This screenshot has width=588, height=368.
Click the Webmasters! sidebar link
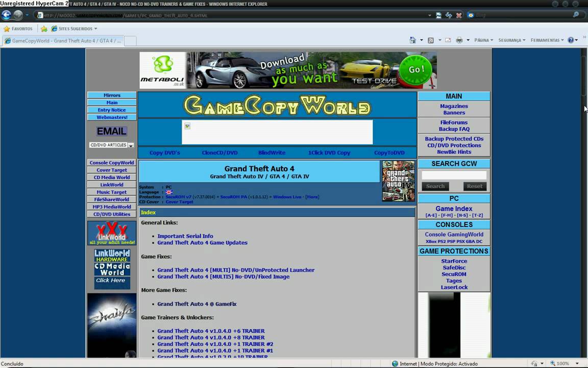[x=112, y=117]
